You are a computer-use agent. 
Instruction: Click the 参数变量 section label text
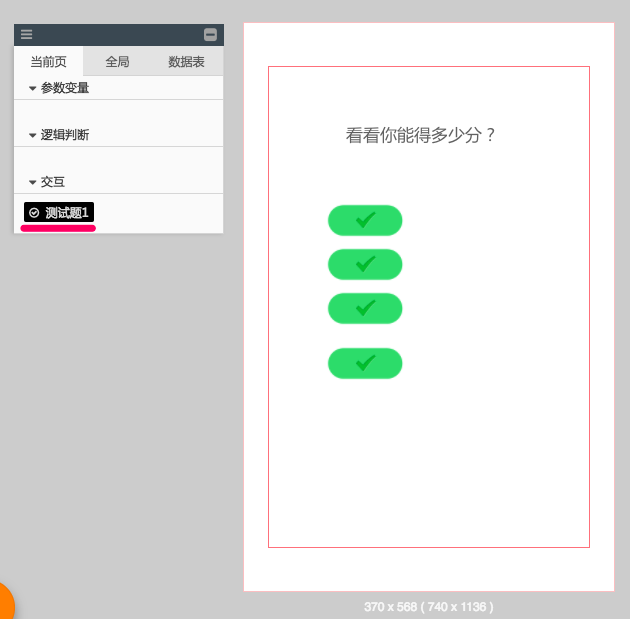tap(65, 88)
